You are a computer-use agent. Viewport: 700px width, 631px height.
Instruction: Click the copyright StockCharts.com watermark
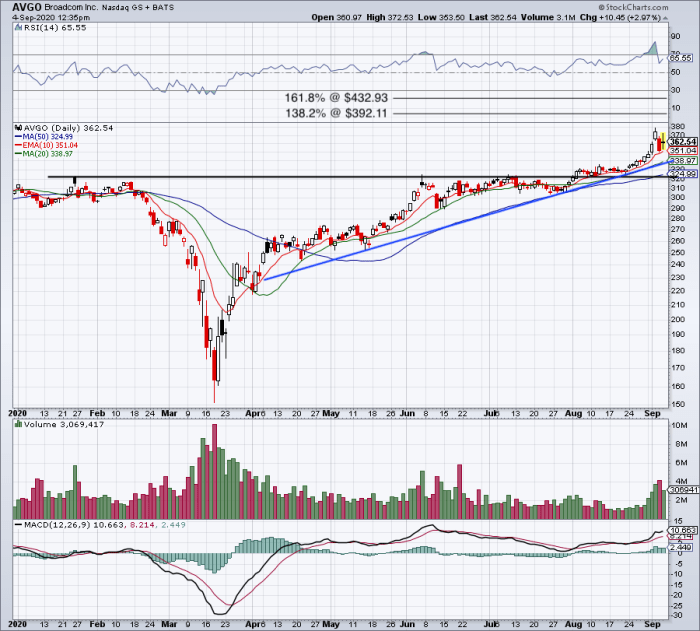click(633, 7)
